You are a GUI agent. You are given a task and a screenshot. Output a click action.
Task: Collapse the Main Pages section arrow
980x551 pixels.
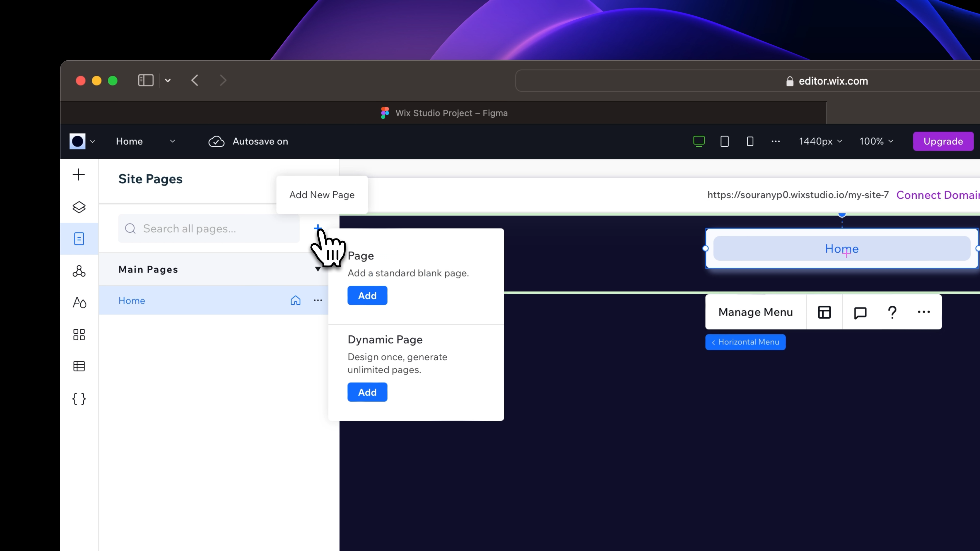tap(318, 269)
